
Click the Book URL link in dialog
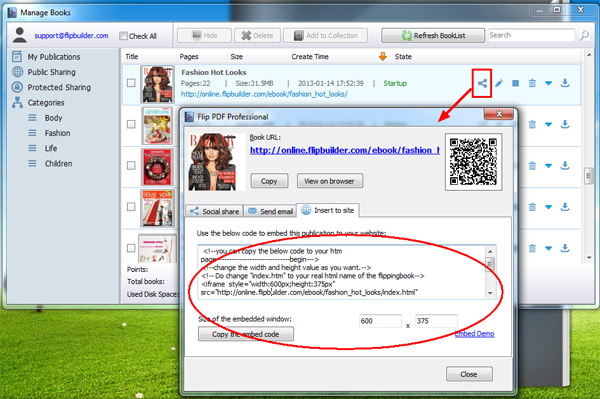click(345, 150)
